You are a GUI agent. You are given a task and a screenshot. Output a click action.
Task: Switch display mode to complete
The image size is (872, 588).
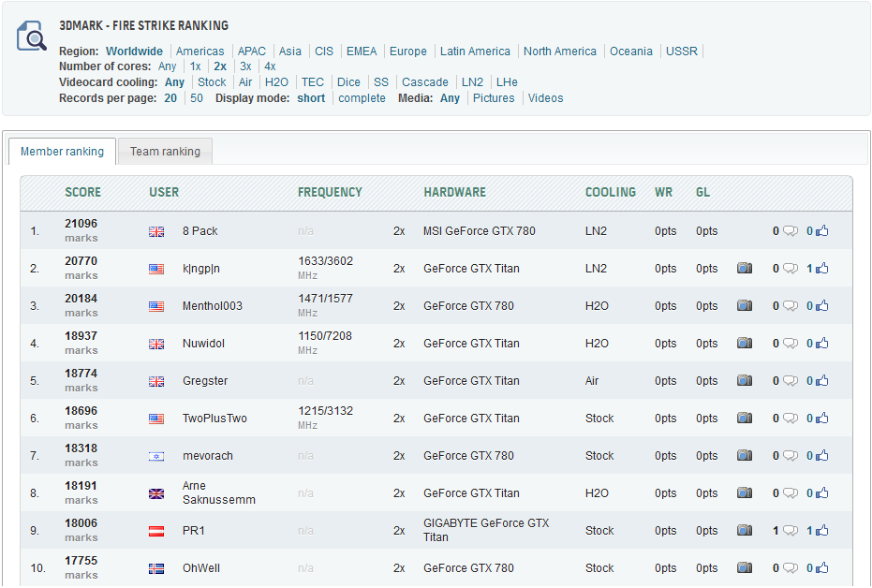pos(362,98)
